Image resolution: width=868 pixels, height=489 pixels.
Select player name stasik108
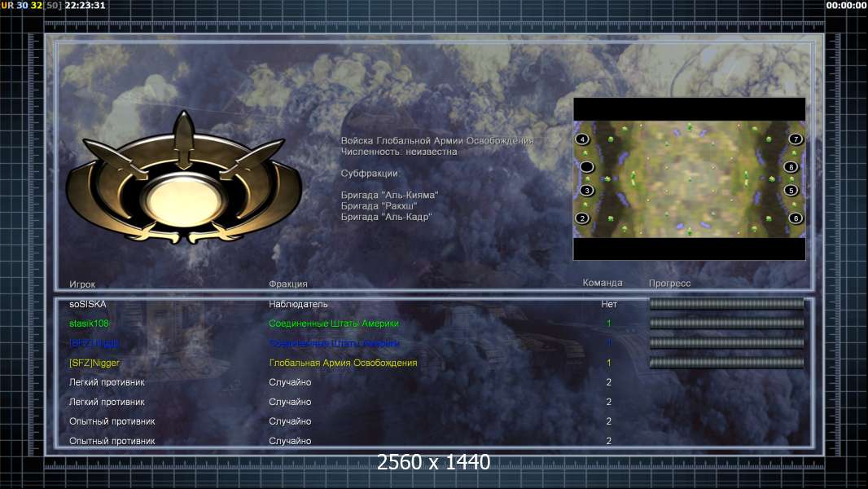click(x=89, y=324)
